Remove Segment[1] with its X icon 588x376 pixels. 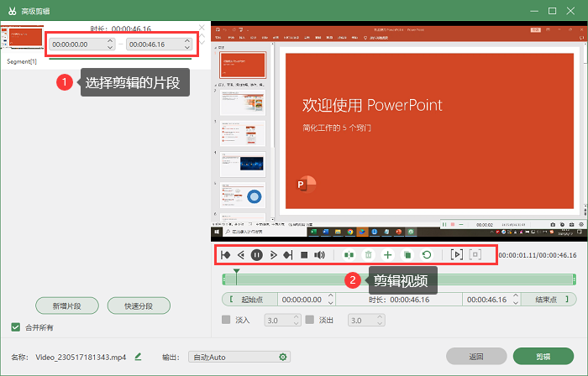[x=202, y=28]
